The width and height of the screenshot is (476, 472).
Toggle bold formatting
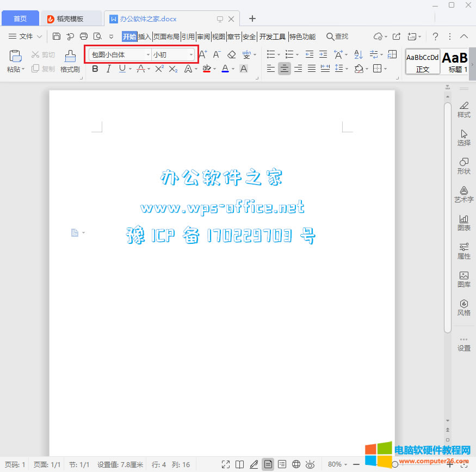coord(95,69)
